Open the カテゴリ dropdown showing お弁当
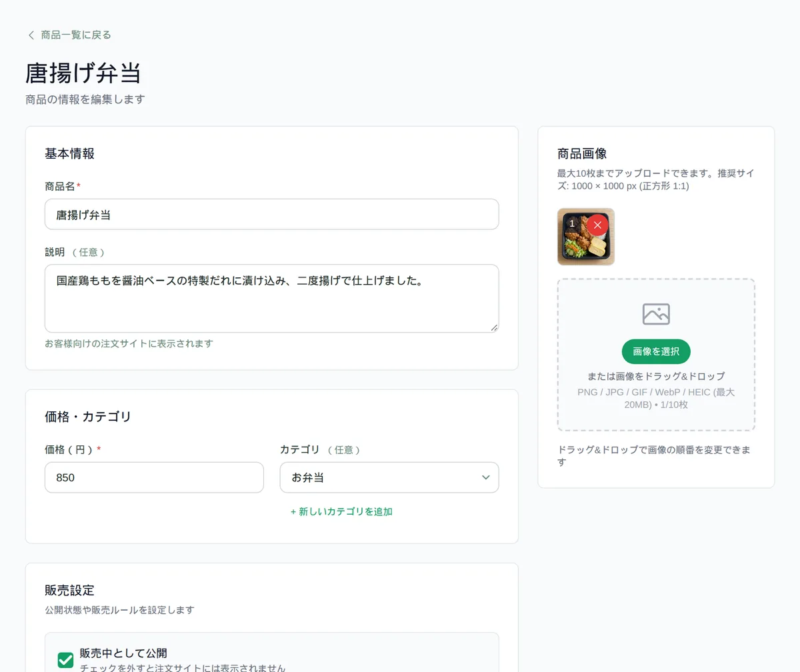 (389, 477)
